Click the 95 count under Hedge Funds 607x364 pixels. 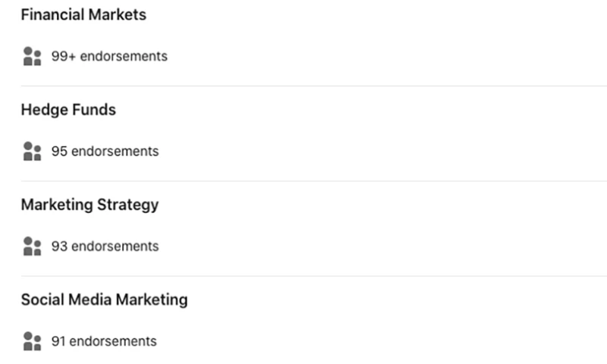(59, 151)
